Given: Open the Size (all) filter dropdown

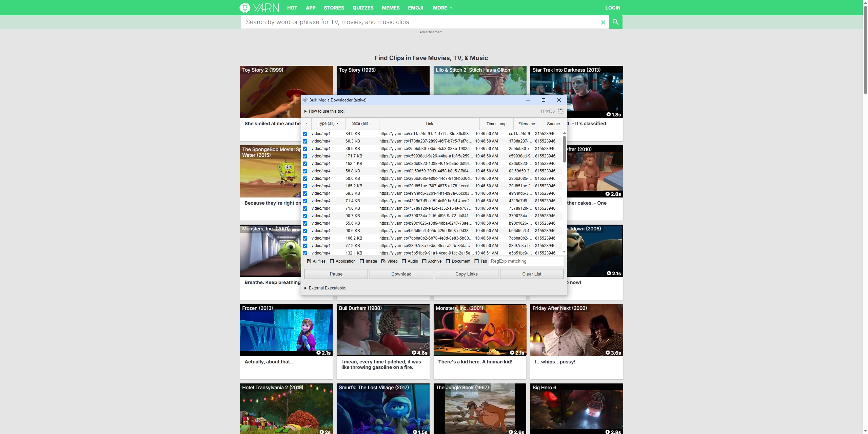Looking at the screenshot, I should click(x=362, y=124).
